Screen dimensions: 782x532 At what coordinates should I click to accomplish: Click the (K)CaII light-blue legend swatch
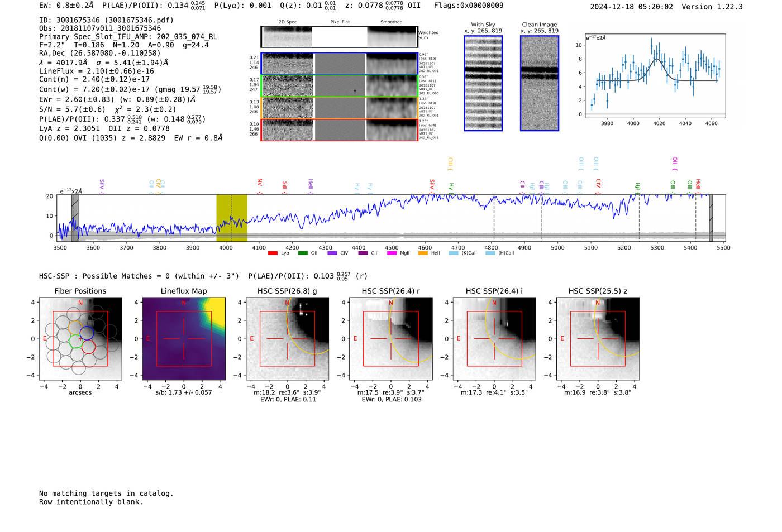[454, 253]
